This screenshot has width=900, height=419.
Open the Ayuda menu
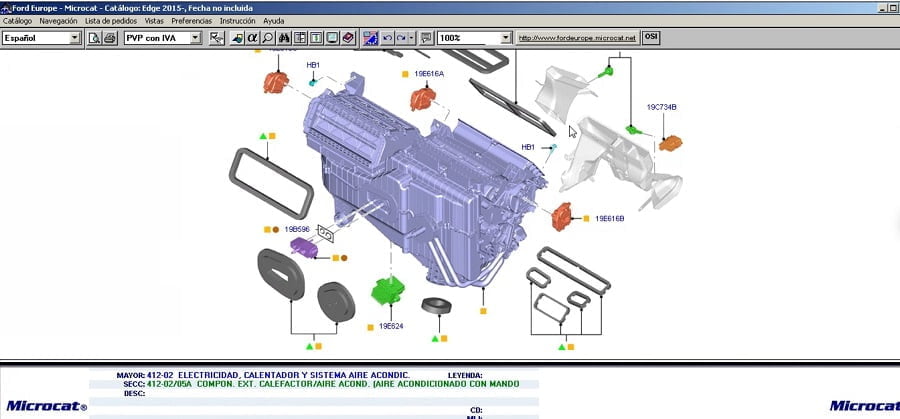pos(274,21)
